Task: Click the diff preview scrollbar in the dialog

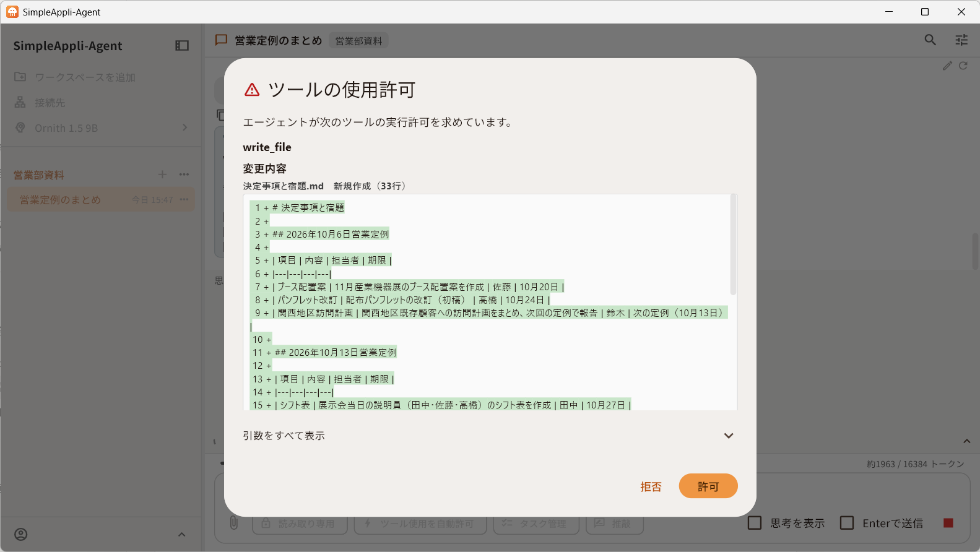Action: (733, 244)
